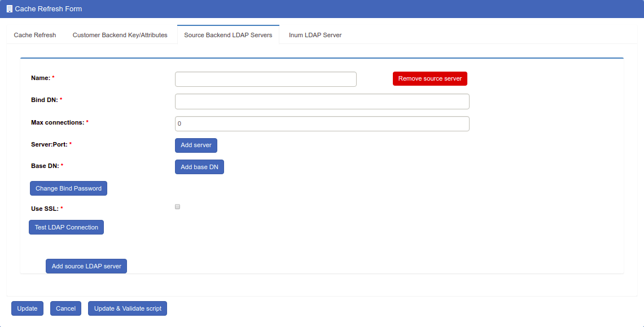Click inside the Bind DN field
This screenshot has height=327, width=644.
pos(322,101)
